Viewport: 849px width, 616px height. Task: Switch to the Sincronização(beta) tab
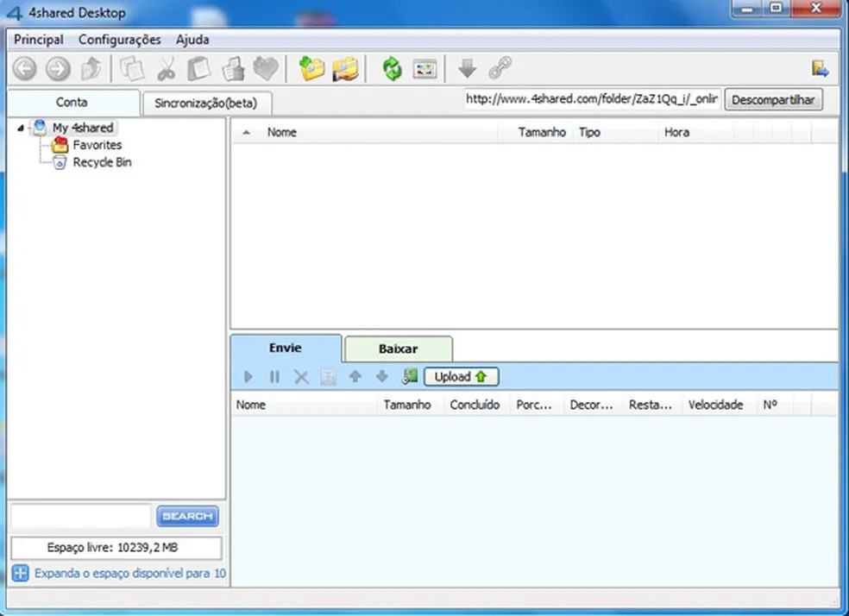tap(205, 103)
